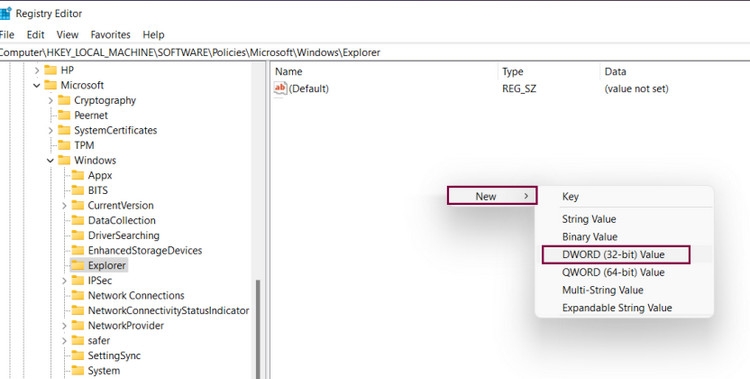
Task: Click the NetworkConnectivityStatusIndicator folder icon
Action: 77,311
